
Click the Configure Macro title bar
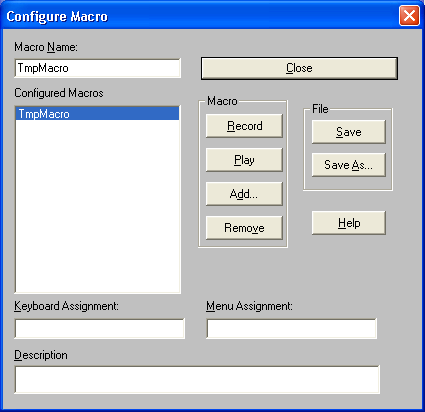tap(200, 16)
